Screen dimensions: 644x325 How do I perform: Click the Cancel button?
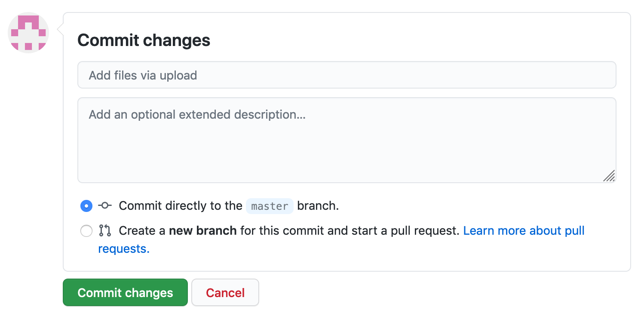(225, 292)
